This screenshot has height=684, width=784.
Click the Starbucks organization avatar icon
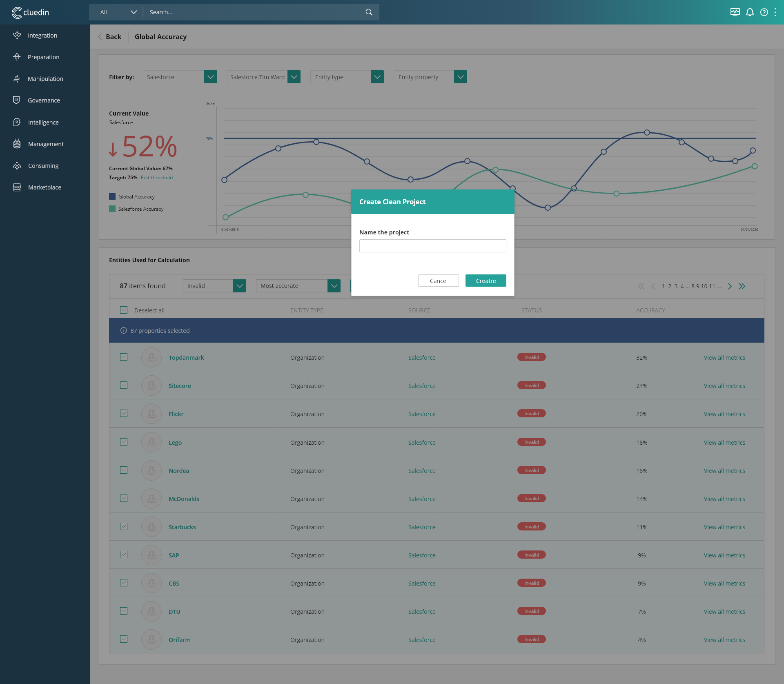[151, 527]
